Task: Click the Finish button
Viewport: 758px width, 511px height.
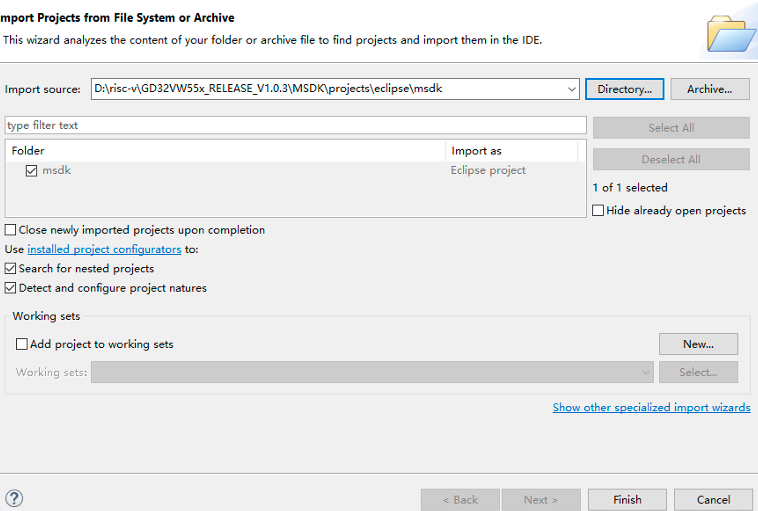Action: tap(627, 499)
